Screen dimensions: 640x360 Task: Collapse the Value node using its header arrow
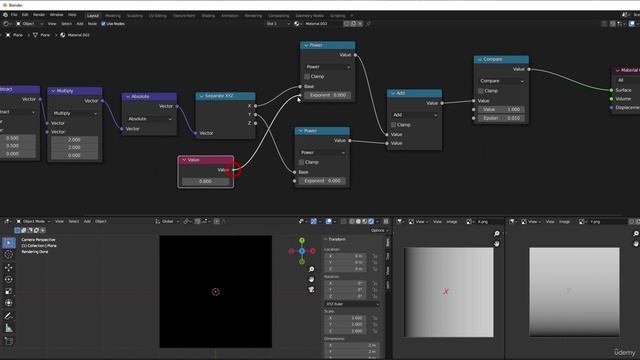[184, 160]
